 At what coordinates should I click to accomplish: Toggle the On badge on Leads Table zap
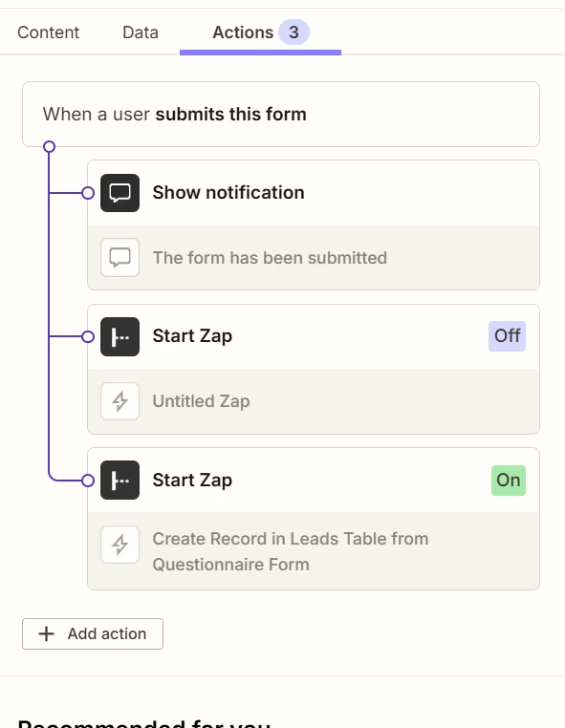click(509, 480)
